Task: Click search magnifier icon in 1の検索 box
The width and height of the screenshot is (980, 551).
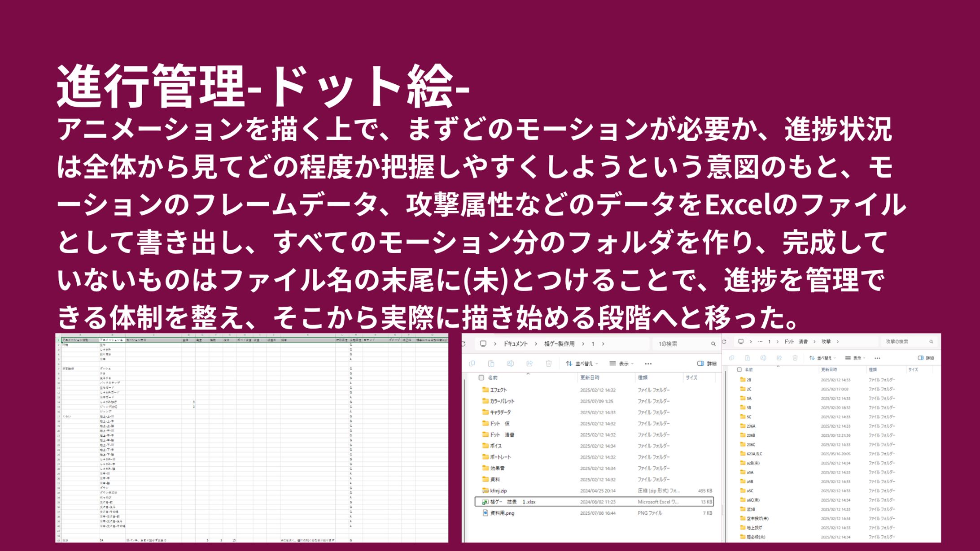Action: [x=713, y=344]
